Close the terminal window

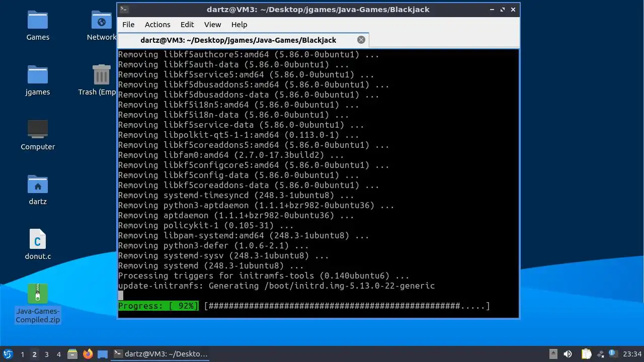pos(513,9)
